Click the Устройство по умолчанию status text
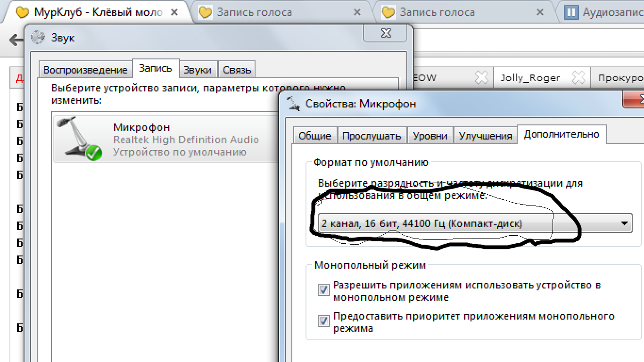Viewport: 644px width, 362px height. [x=180, y=152]
